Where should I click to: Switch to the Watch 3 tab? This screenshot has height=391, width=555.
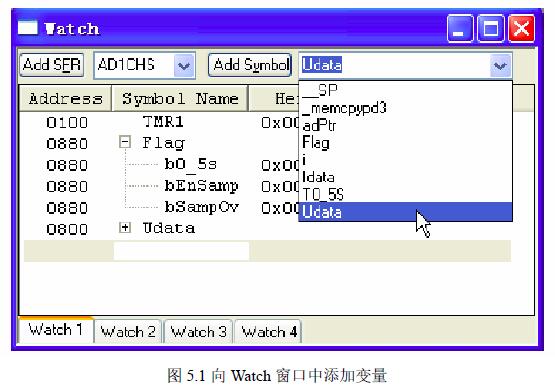pos(198,332)
